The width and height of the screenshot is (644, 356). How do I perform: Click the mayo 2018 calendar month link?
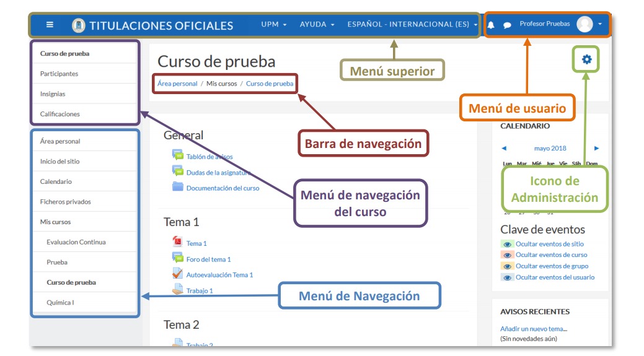tap(550, 149)
